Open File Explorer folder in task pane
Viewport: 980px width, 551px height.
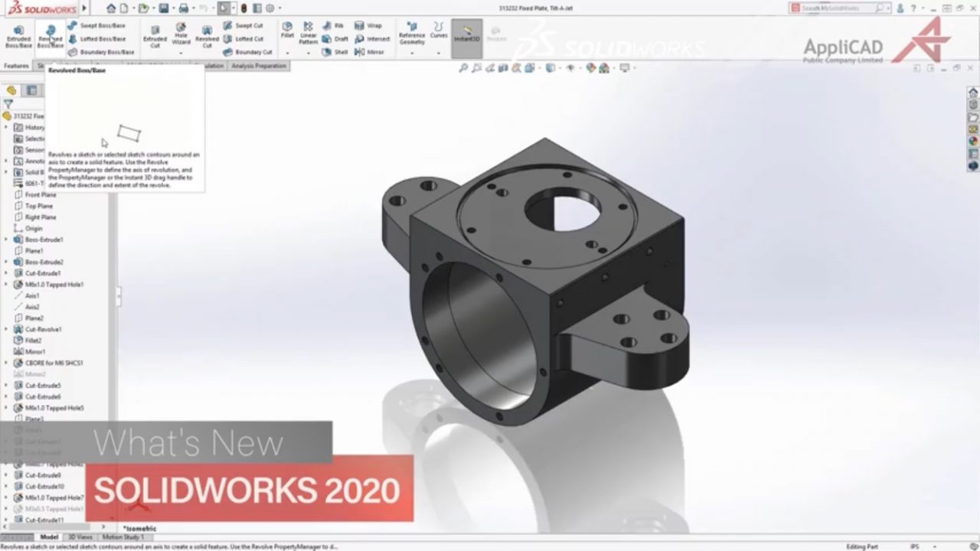pos(973,117)
